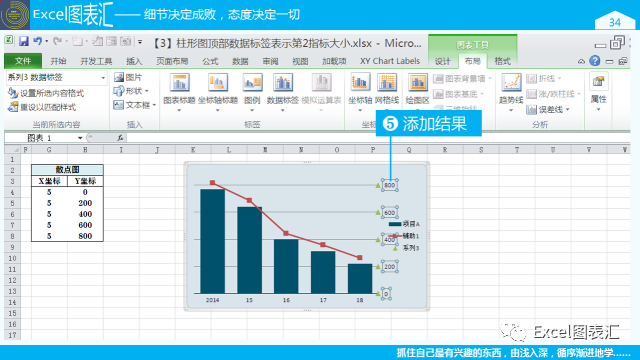Viewport: 640px width, 360px height.
Task: Click Reset to Match Style button
Action: pyautogui.click(x=42, y=107)
